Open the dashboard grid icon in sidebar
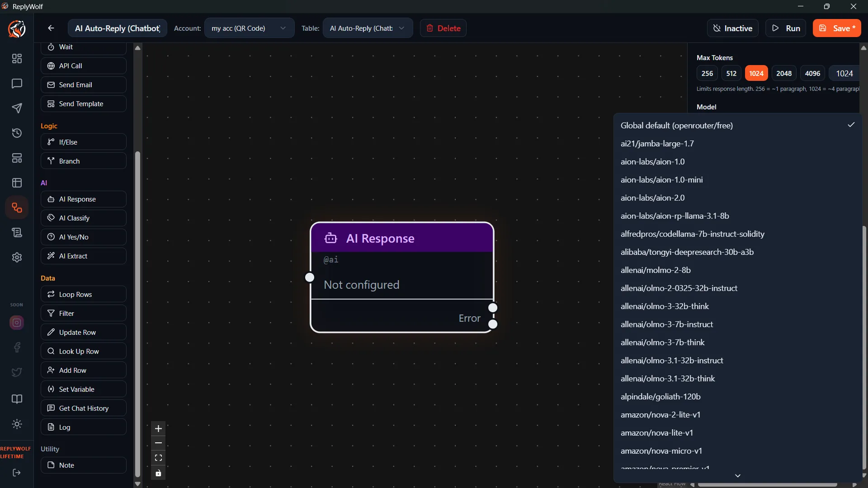Image resolution: width=868 pixels, height=488 pixels. pyautogui.click(x=17, y=59)
